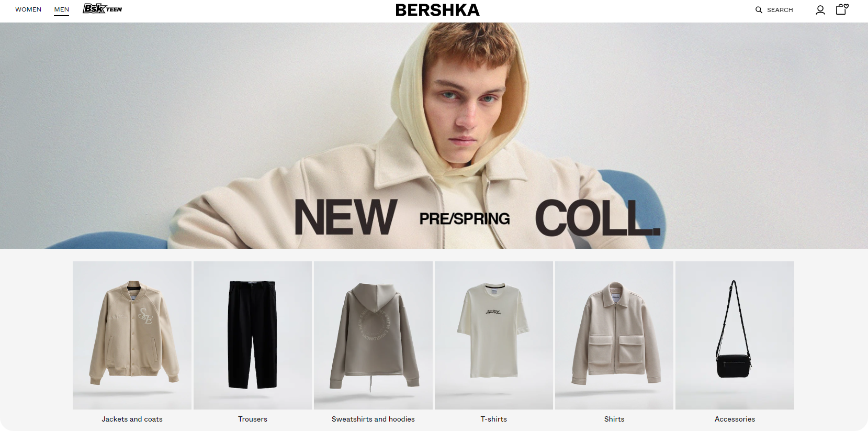Click the beige bomber jacket thumbnail
868x431 pixels.
tap(132, 335)
